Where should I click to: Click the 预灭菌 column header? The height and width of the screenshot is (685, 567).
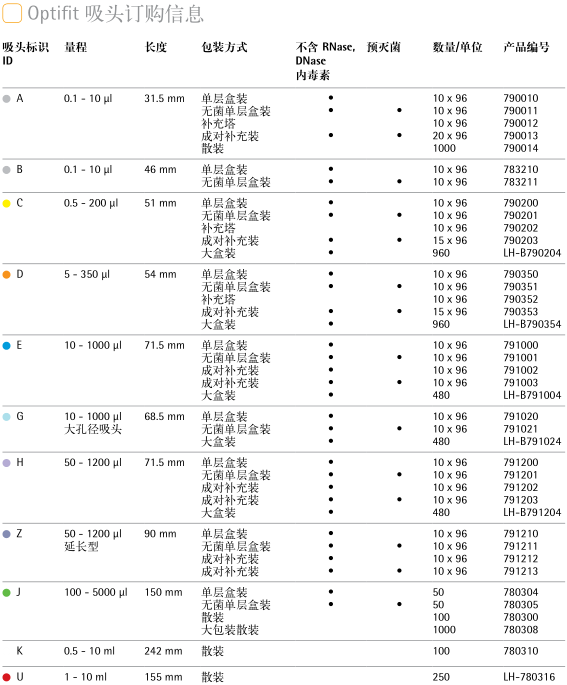click(384, 47)
